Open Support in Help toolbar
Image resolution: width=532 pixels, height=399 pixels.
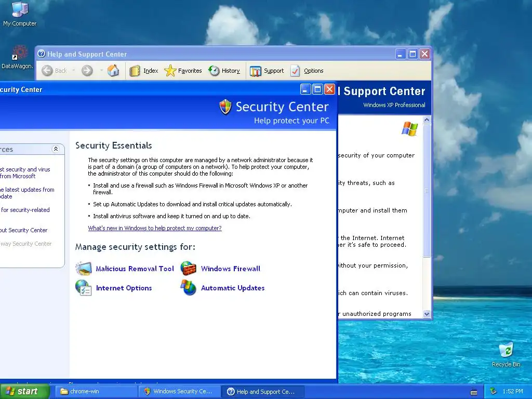pos(267,71)
